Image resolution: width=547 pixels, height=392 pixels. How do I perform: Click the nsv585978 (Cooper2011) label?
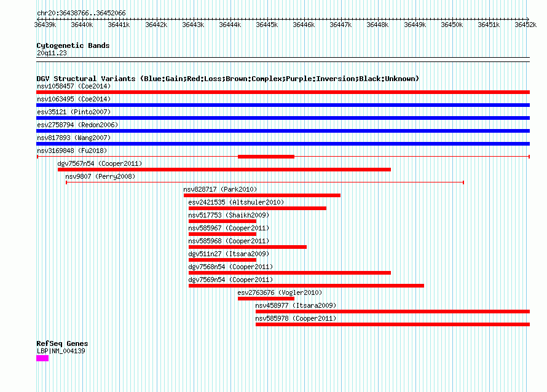click(296, 318)
